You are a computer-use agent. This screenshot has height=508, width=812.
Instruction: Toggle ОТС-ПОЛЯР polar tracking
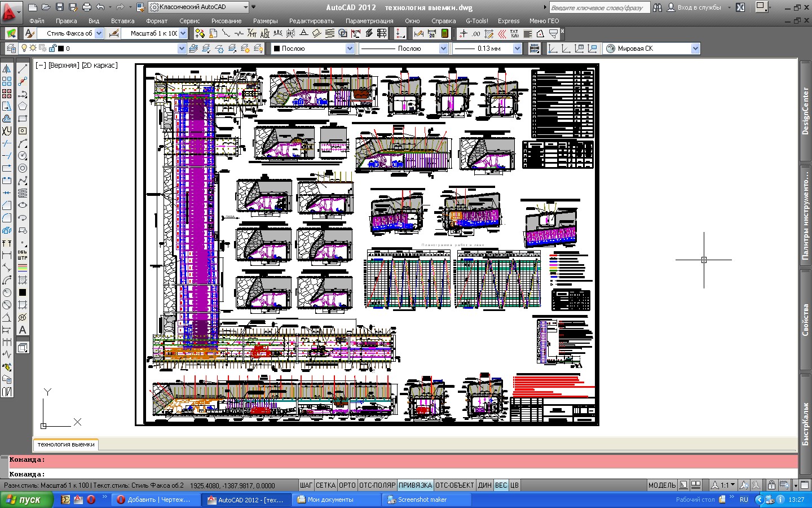pyautogui.click(x=377, y=485)
